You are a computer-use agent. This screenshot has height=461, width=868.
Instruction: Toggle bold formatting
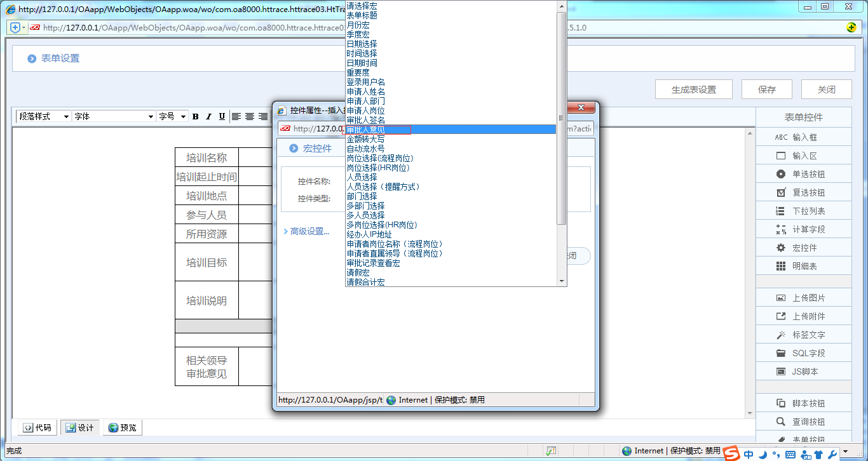point(195,116)
